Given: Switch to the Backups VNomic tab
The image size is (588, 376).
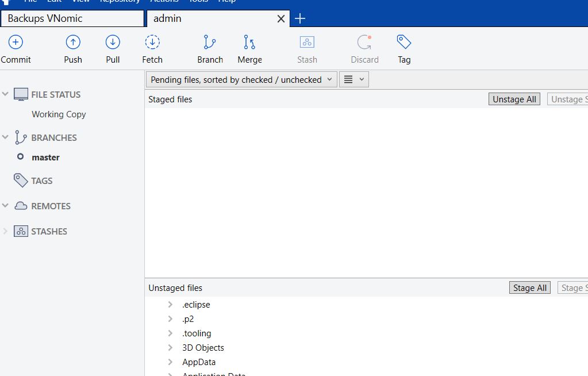Looking at the screenshot, I should click(72, 18).
